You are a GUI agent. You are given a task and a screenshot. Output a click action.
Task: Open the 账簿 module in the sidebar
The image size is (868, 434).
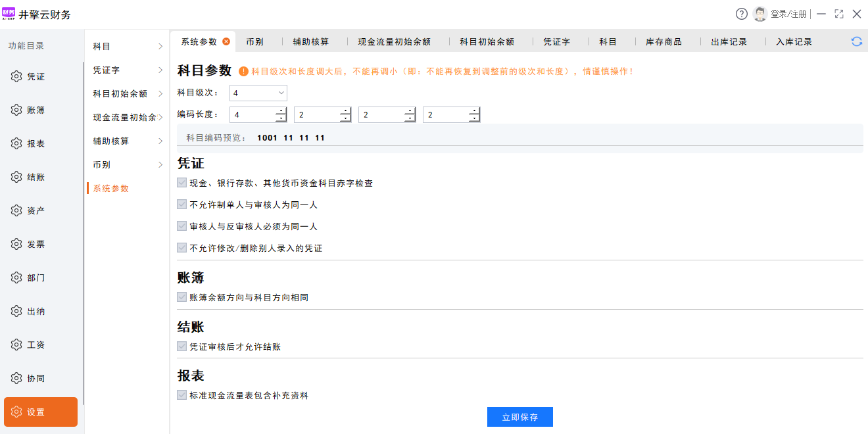(36, 110)
